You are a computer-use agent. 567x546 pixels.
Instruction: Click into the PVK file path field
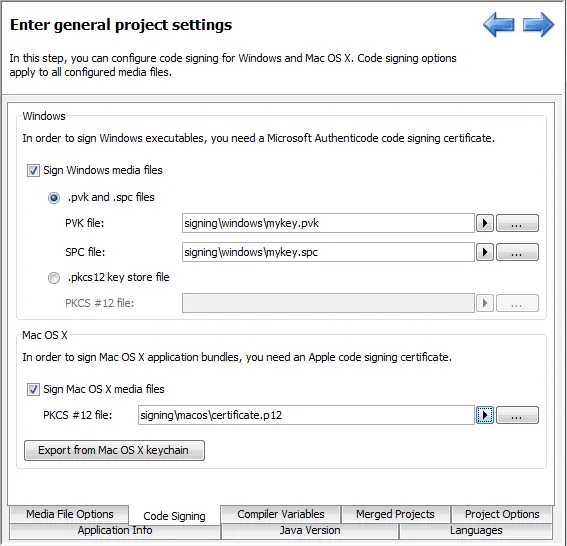tap(328, 223)
